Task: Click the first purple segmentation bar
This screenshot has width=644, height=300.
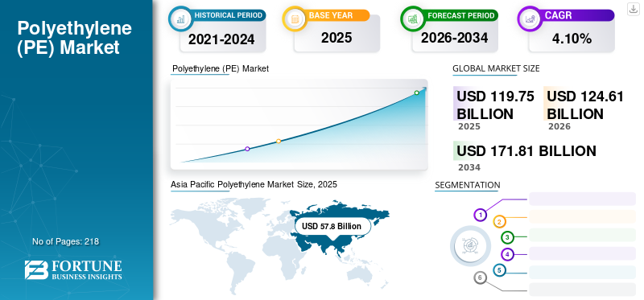Action: pos(582,199)
